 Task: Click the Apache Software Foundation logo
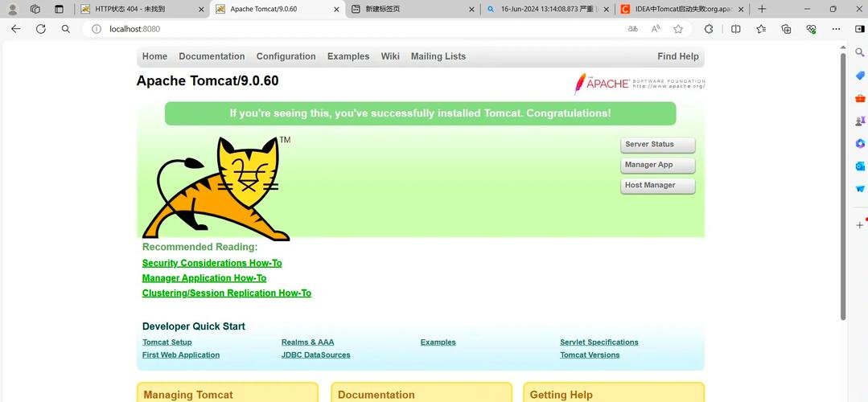pos(639,84)
